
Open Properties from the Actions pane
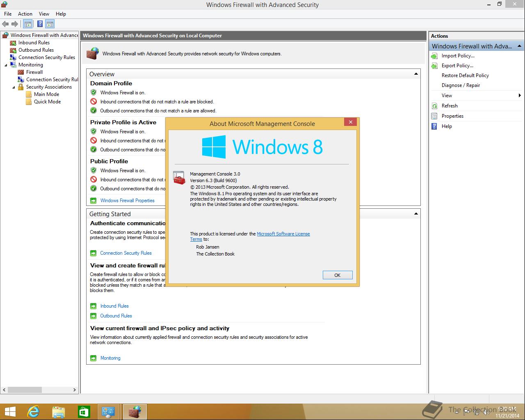pos(452,116)
